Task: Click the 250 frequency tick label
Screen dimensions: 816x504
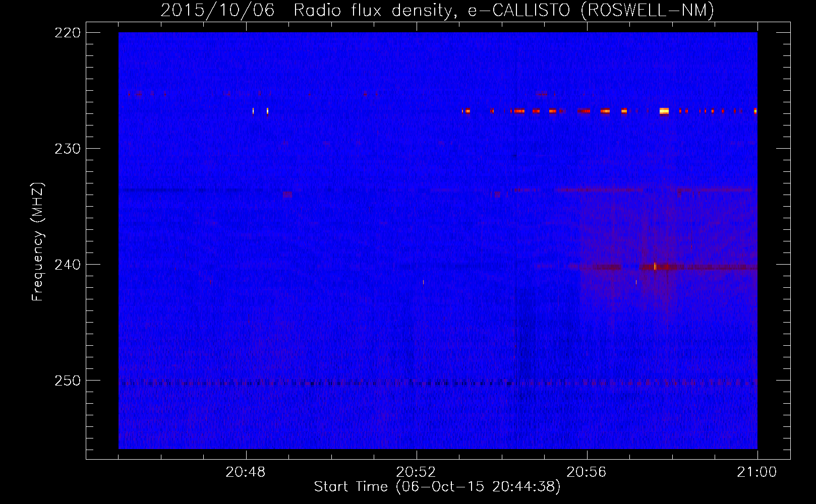Action: pos(68,381)
